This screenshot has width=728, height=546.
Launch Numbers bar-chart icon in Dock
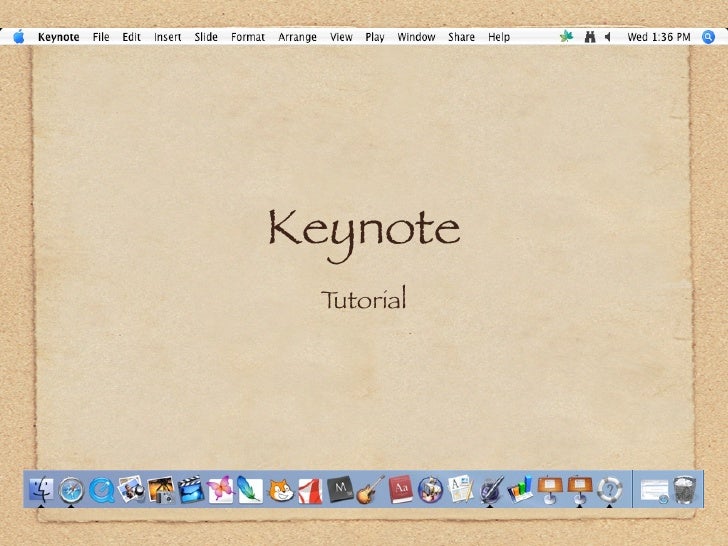pyautogui.click(x=520, y=489)
